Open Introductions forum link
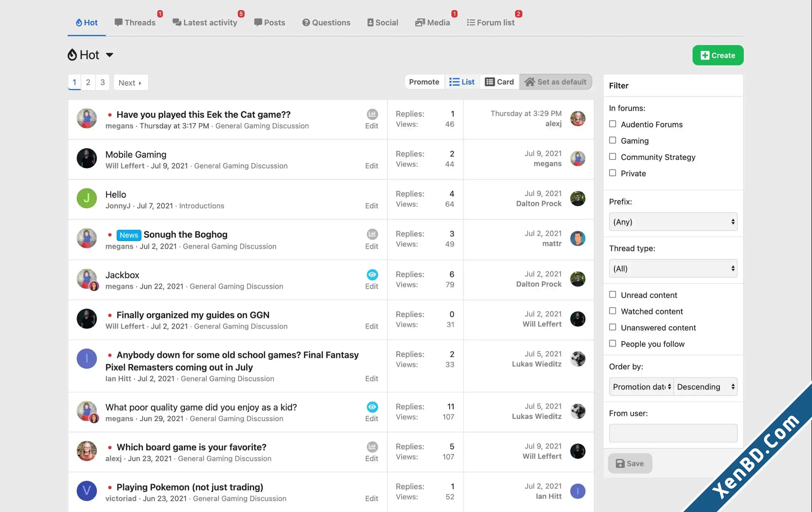 click(x=201, y=206)
